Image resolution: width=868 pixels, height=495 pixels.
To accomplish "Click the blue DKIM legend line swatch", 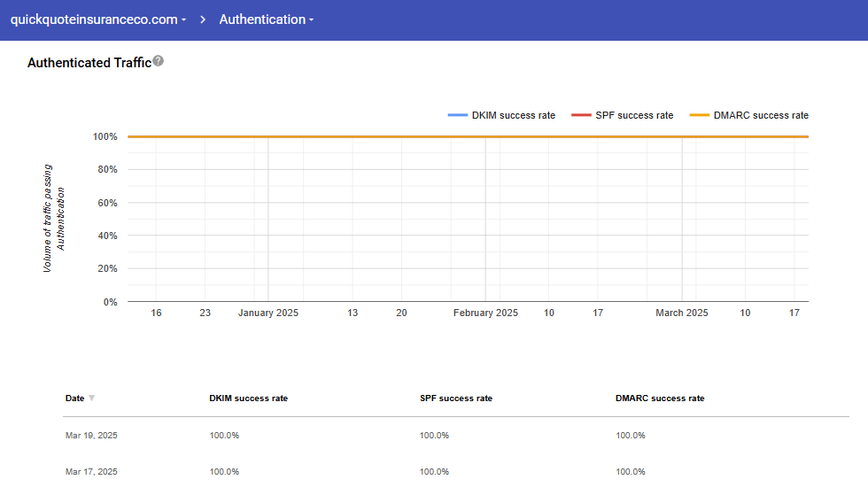I will [x=457, y=115].
